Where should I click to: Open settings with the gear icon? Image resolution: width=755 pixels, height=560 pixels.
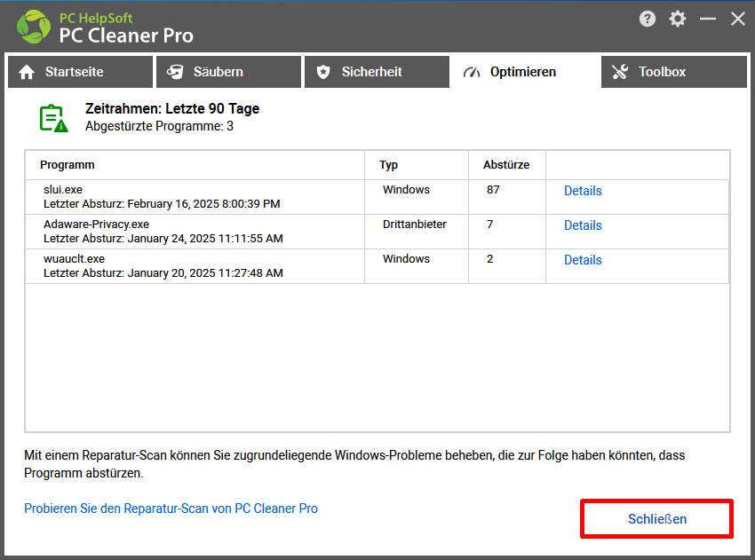coord(678,19)
